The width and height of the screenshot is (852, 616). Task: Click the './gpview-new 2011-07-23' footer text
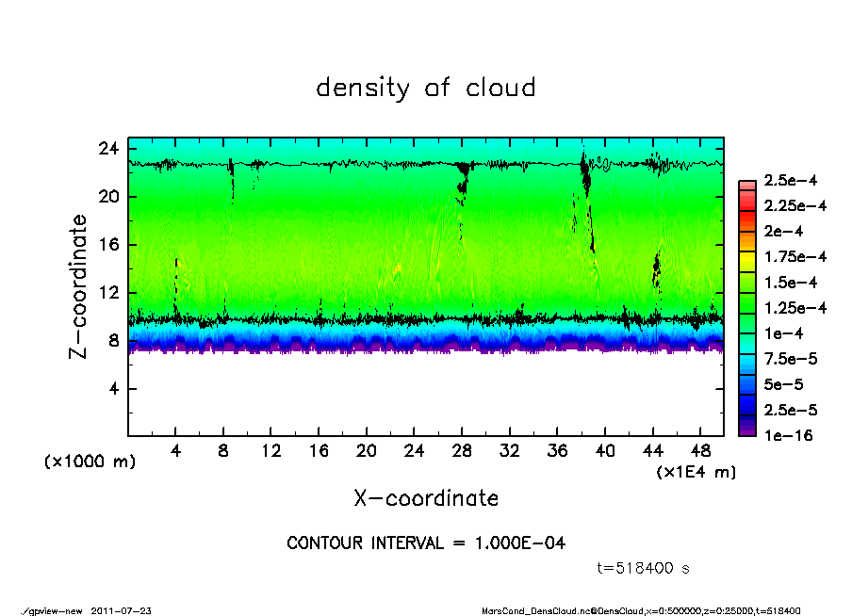(x=86, y=611)
